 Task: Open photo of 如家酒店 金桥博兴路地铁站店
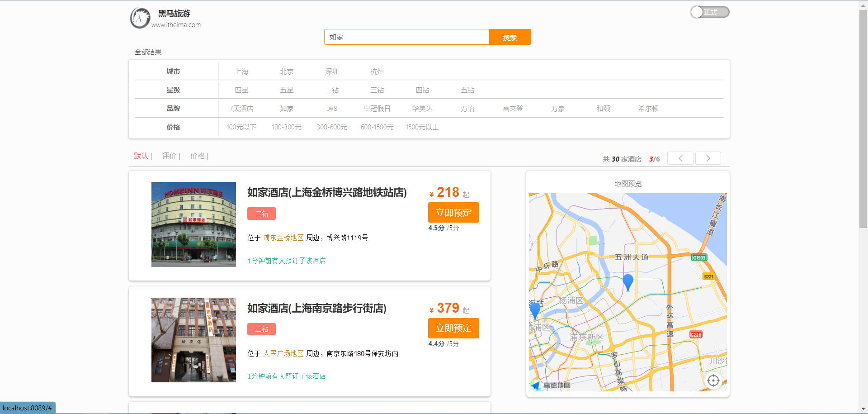tap(193, 224)
